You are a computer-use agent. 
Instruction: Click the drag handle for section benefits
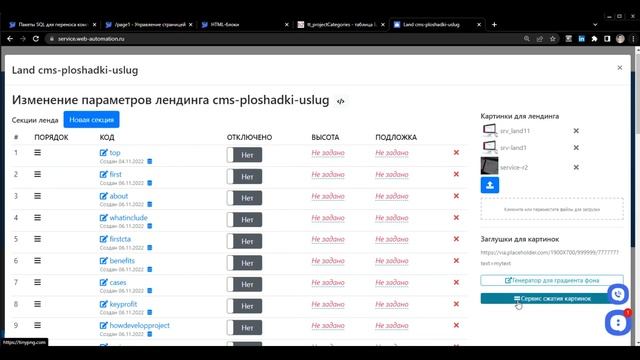click(x=38, y=260)
